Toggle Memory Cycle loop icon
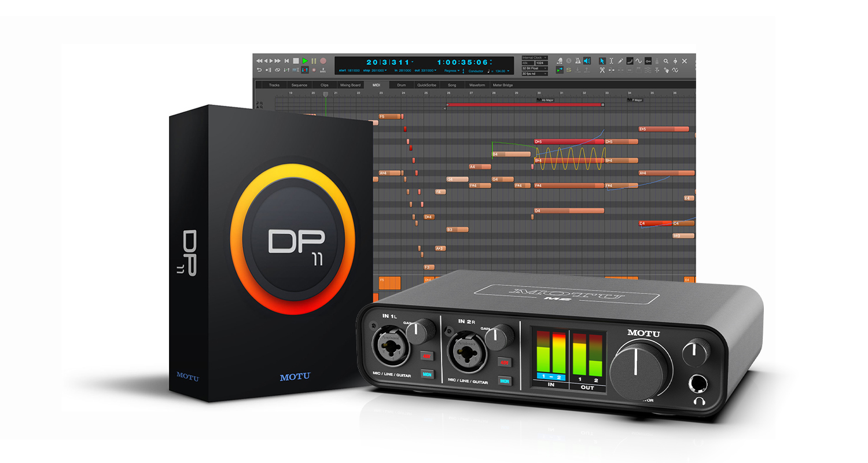This screenshot has width=868, height=463. (x=277, y=70)
